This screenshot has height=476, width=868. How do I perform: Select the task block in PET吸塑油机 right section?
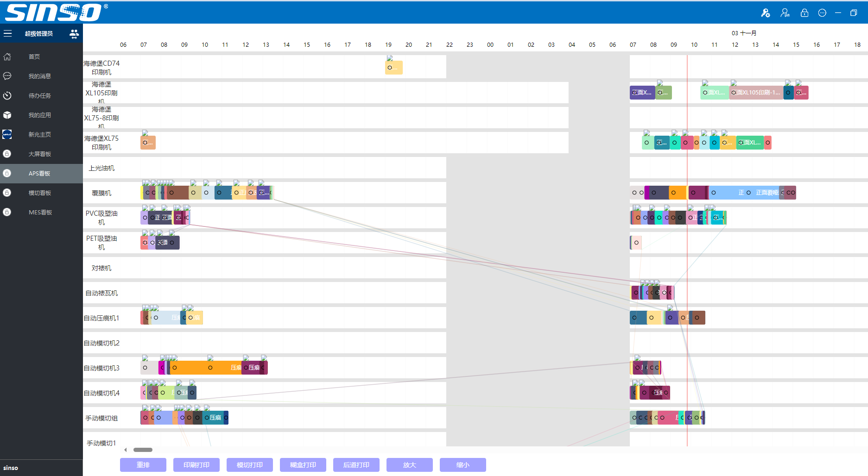pyautogui.click(x=636, y=243)
